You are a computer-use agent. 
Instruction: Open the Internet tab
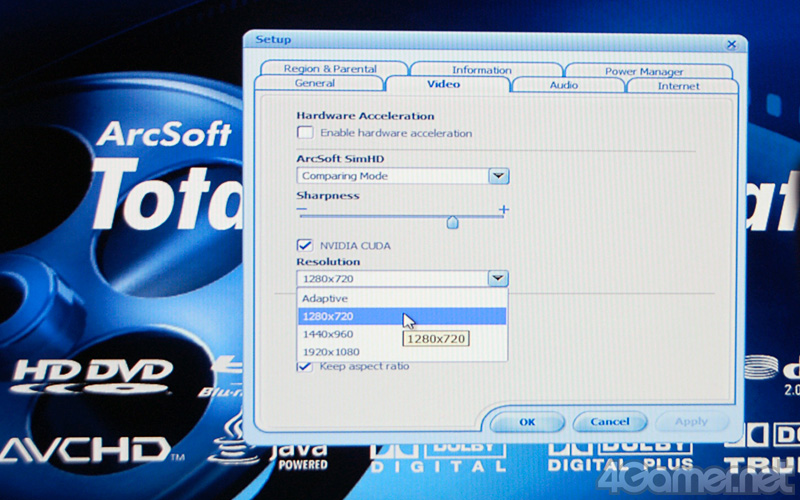click(x=682, y=86)
